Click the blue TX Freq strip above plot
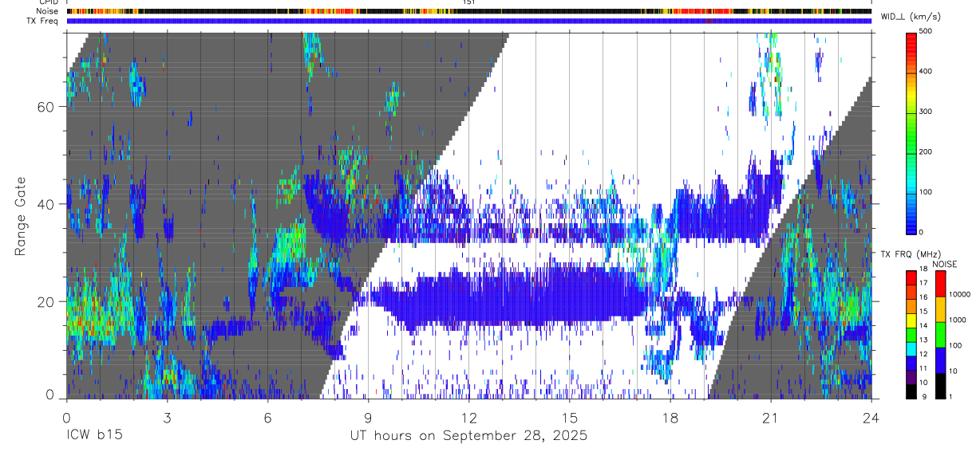The width and height of the screenshot is (980, 452). point(468,22)
